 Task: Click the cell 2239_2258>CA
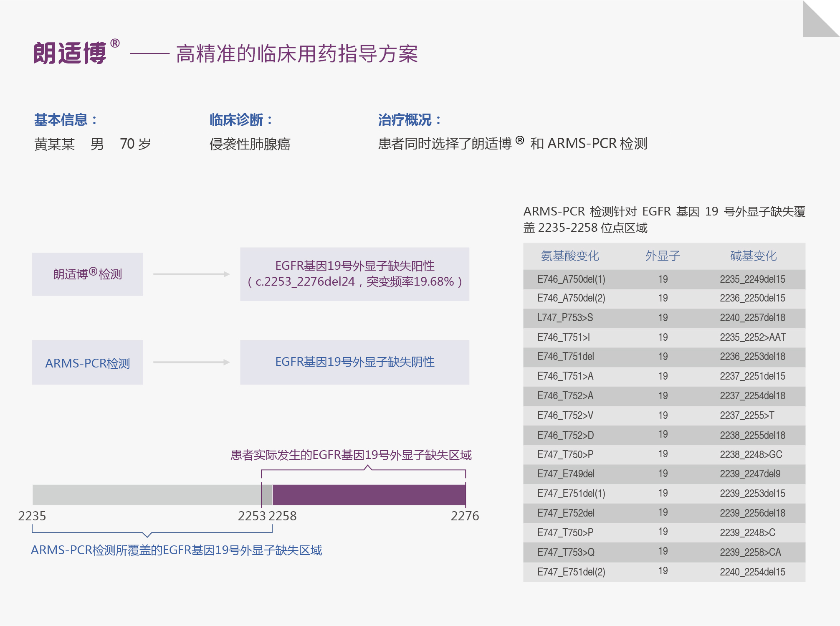750,552
